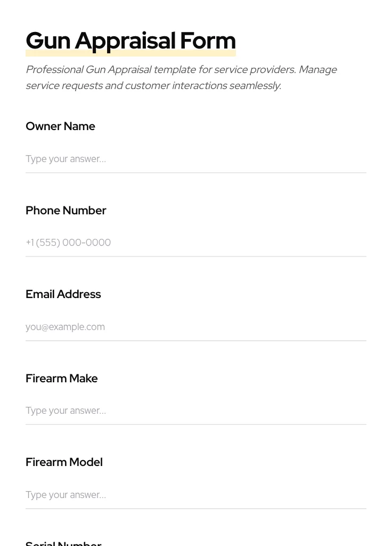Screen dimensions: 392x546
Task: Focus the Phone Number input field
Action: tap(195, 243)
